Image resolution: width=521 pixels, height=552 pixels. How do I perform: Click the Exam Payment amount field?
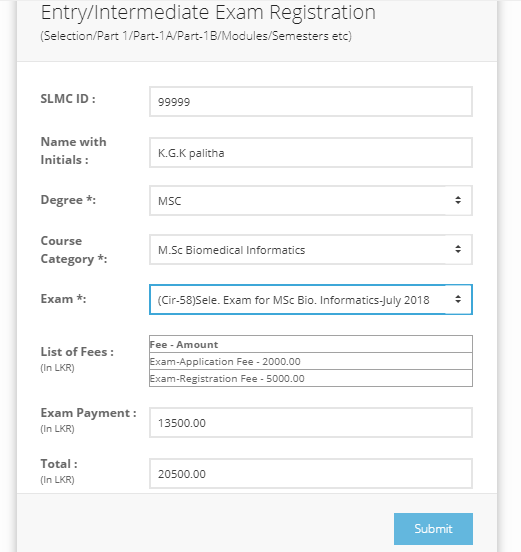[x=310, y=422]
